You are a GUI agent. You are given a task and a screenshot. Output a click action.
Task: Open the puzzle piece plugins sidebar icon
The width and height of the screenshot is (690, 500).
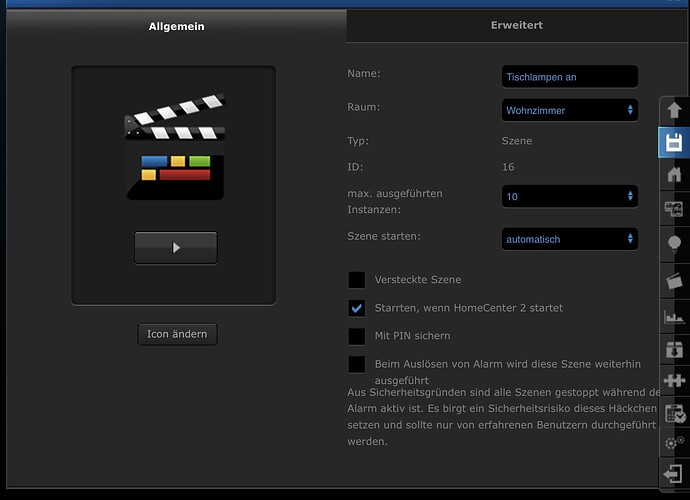pos(674,380)
